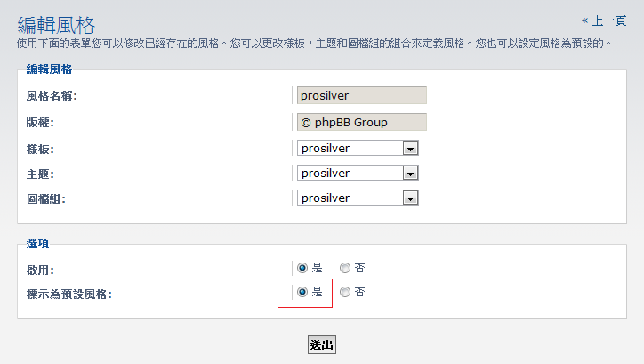Choose 否 for 標示為預設風格
The width and height of the screenshot is (644, 364).
(345, 291)
